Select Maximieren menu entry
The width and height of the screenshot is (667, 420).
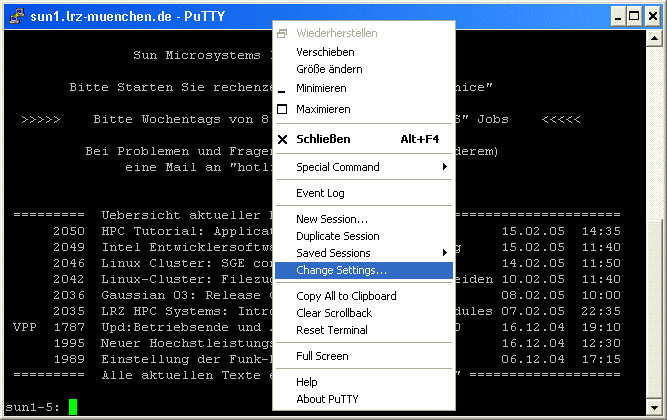click(364, 109)
